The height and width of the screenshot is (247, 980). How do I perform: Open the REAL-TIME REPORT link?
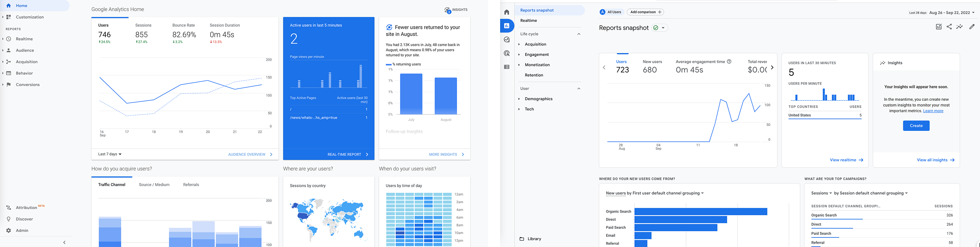pos(348,154)
